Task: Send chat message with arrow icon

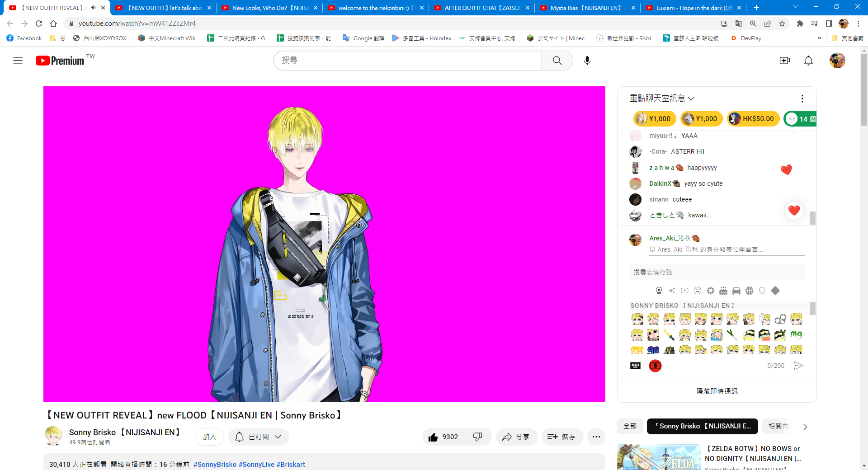Action: (798, 366)
